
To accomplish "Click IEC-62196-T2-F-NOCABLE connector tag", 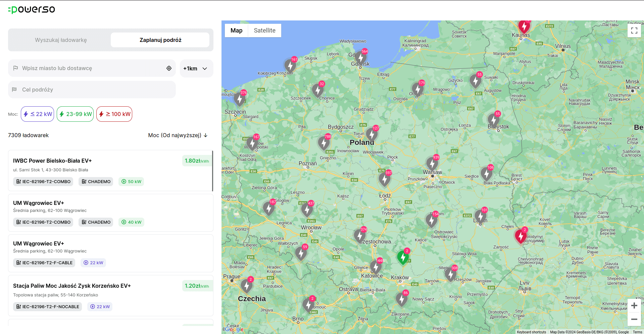I will [x=48, y=307].
